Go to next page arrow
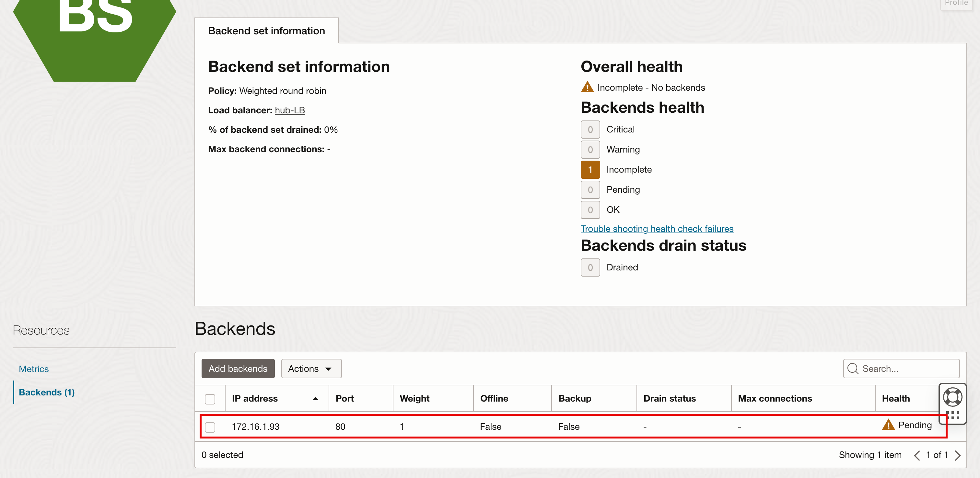Viewport: 980px width, 478px height. click(x=958, y=455)
